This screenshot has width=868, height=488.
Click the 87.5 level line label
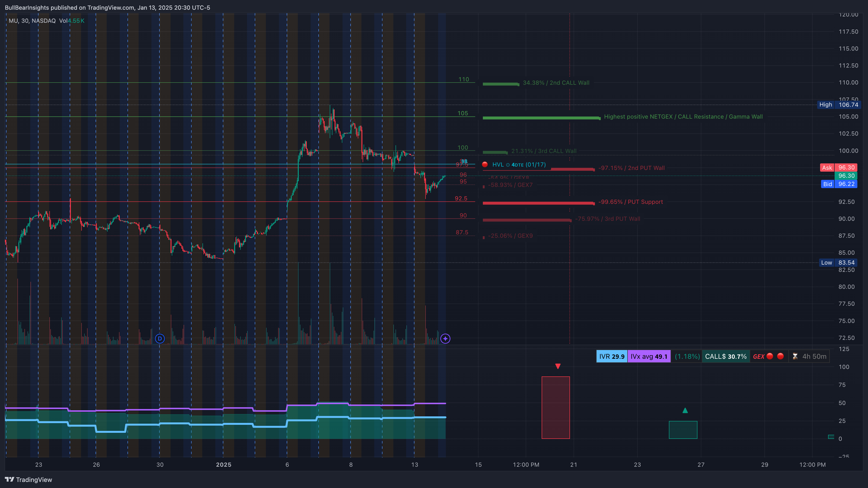pos(462,232)
